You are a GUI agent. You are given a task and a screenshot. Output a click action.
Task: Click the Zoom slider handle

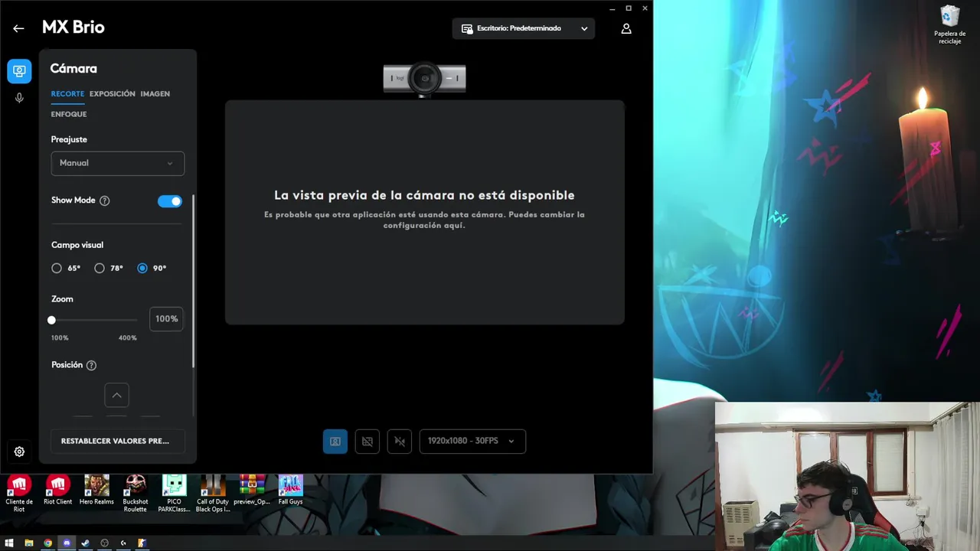(51, 320)
